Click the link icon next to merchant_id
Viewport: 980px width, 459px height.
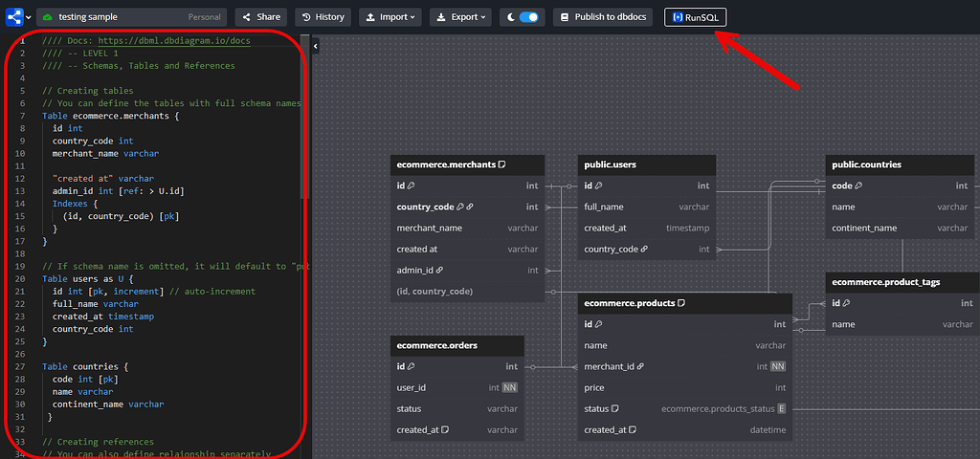(640, 366)
